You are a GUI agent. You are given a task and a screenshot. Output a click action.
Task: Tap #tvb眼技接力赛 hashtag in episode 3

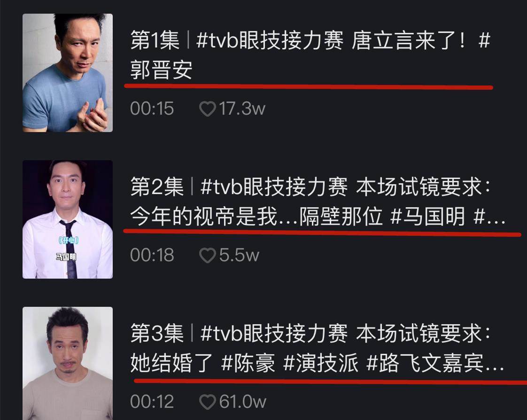[x=274, y=334]
